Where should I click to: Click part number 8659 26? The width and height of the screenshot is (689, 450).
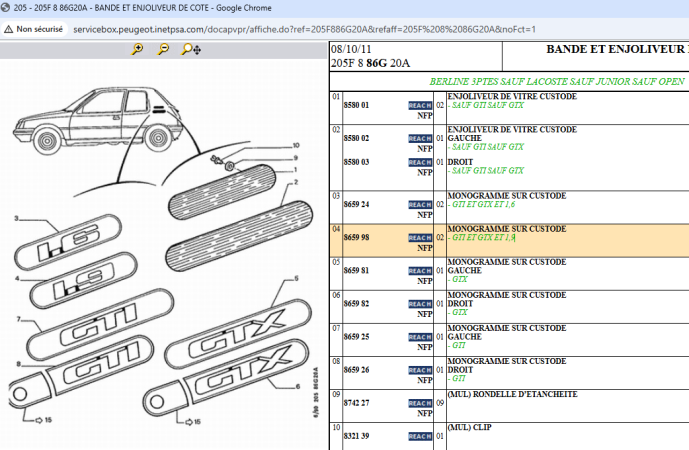(x=357, y=370)
